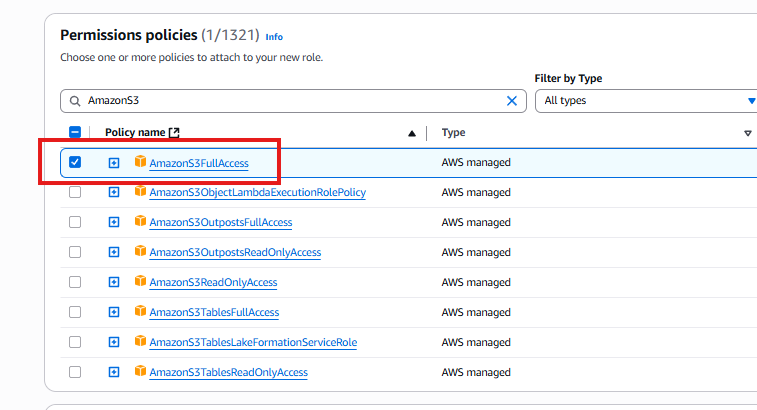
Task: Check the AmazonS3TablesFullAccess checkbox
Action: tap(75, 312)
